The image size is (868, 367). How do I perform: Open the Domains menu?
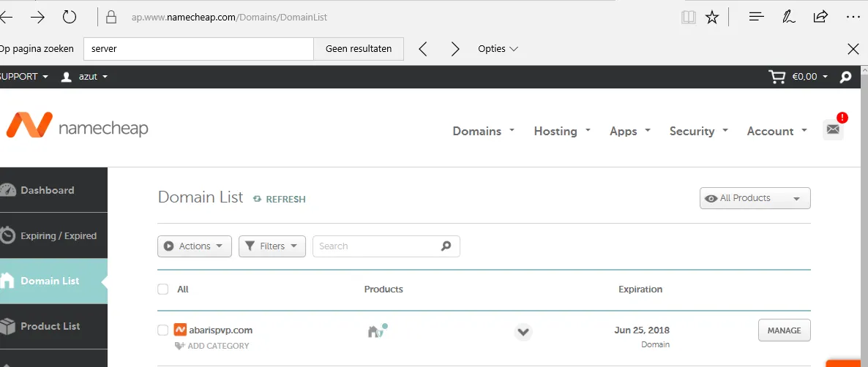tap(483, 131)
